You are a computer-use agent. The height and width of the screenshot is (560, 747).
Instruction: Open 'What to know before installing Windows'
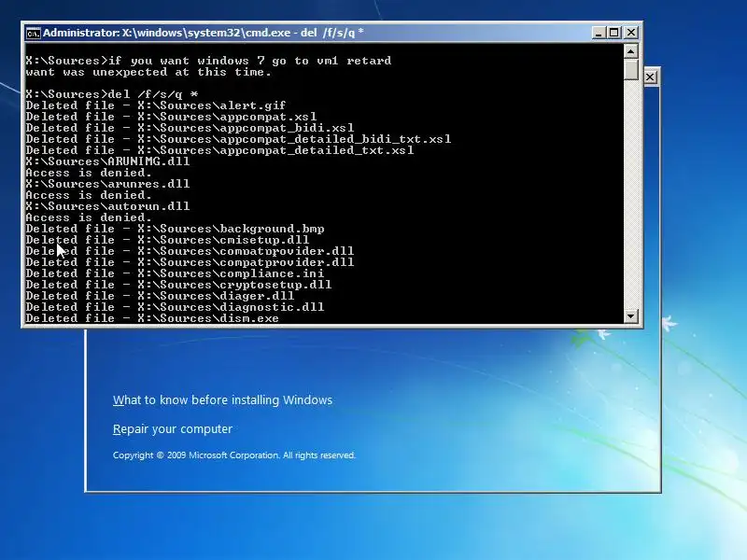point(222,400)
